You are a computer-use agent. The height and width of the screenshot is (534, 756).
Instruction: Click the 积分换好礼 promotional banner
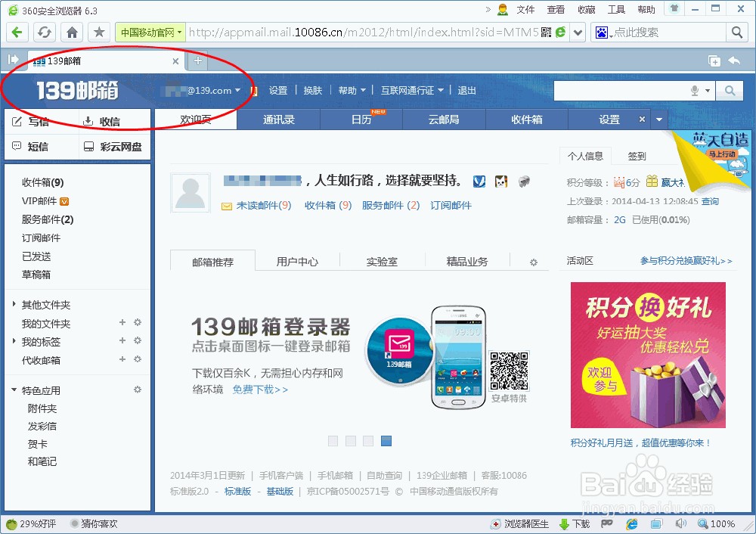click(x=648, y=355)
